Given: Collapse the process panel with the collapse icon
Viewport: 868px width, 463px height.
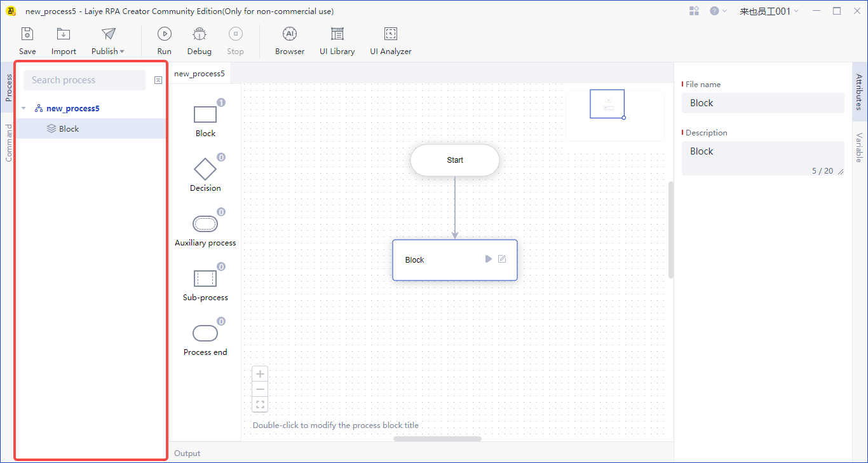Looking at the screenshot, I should point(158,80).
